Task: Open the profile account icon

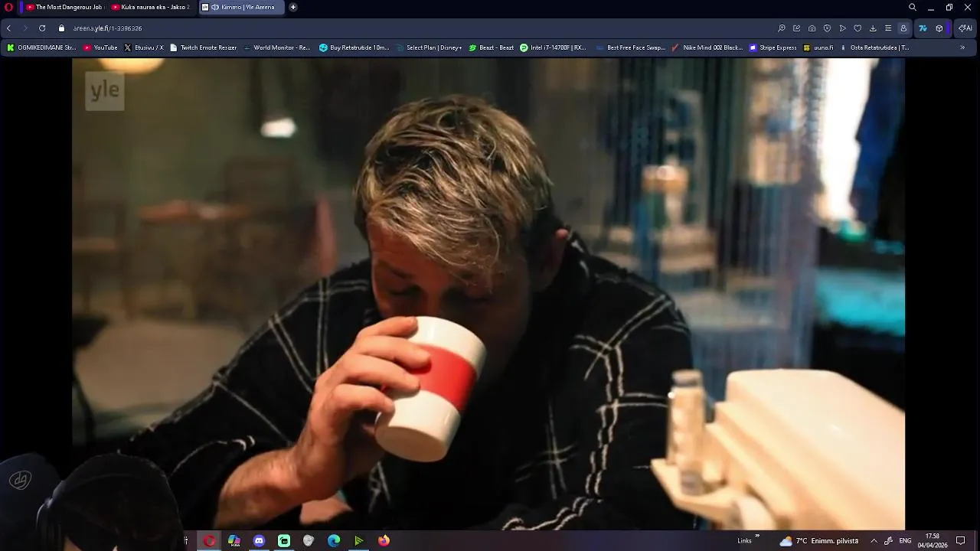Action: (903, 28)
